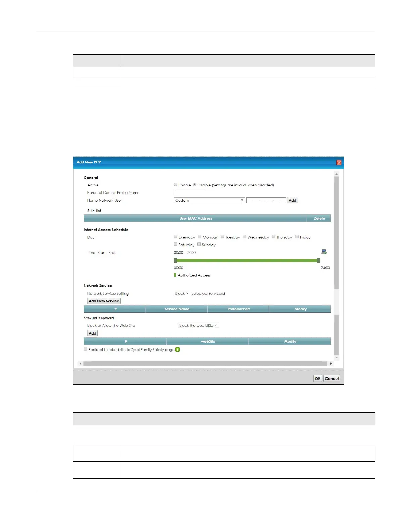Check the Thursday checkbox
The width and height of the screenshot is (411, 532).
point(274,237)
